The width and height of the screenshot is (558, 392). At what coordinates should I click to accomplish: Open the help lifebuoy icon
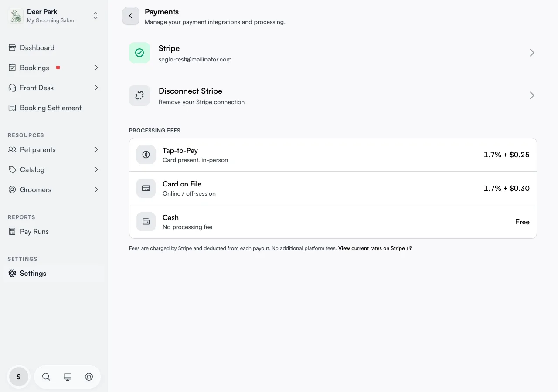[89, 377]
